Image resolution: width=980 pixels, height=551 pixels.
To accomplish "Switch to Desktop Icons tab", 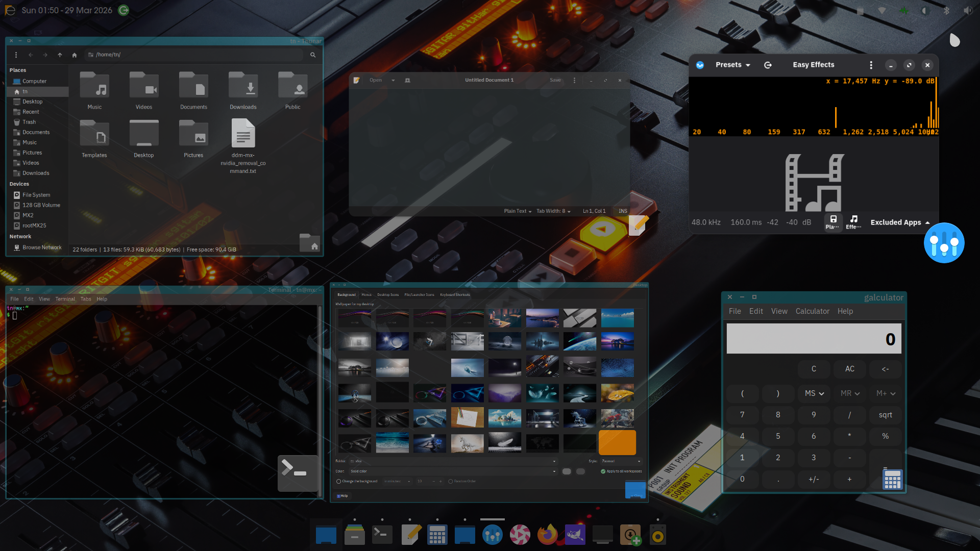I will tap(388, 295).
